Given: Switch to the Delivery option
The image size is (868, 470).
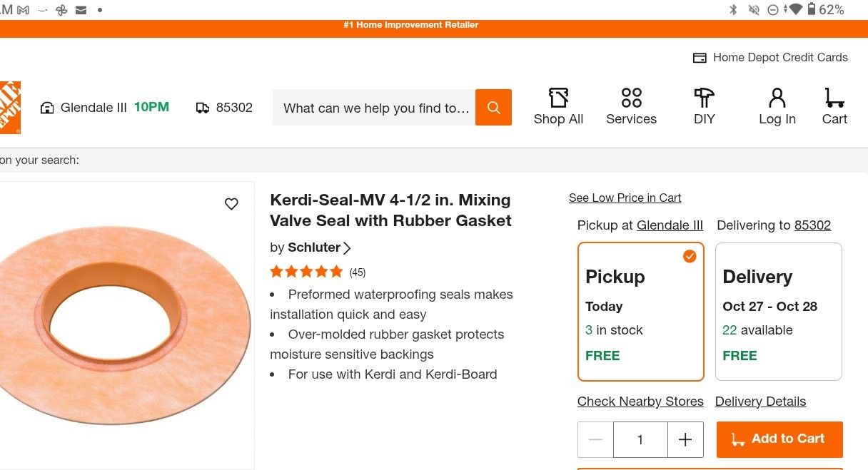Looking at the screenshot, I should coord(778,312).
